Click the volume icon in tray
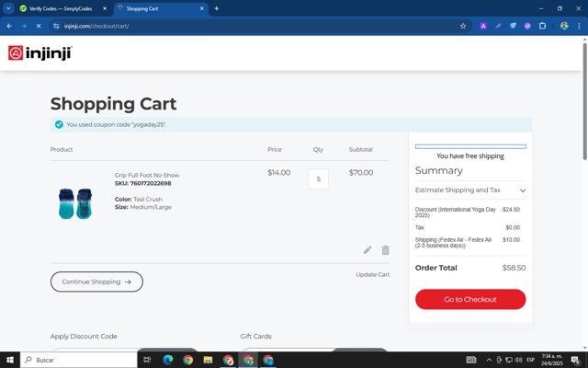This screenshot has width=588, height=368. tap(518, 360)
